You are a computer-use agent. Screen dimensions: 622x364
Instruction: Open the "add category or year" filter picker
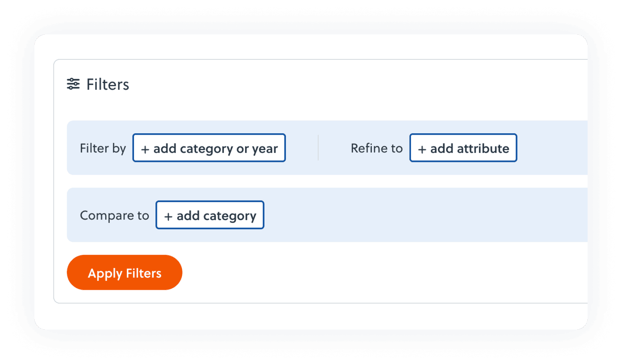pos(209,148)
